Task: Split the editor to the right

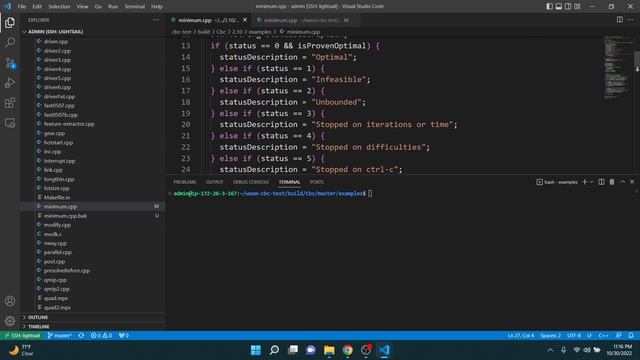Action: click(620, 20)
